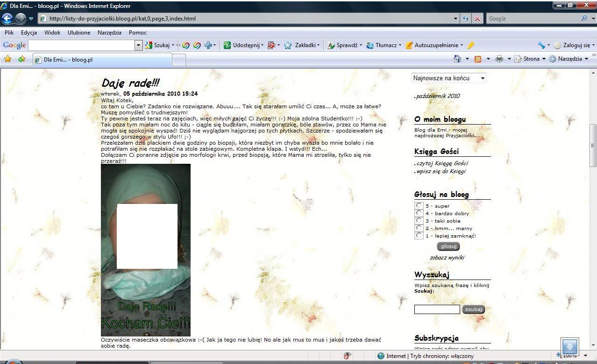Open a new blank tab

[x=179, y=60]
